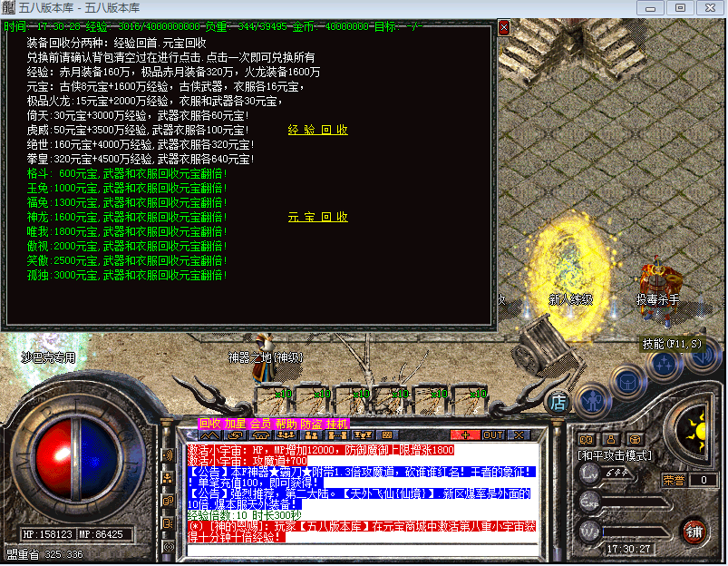Click the Exp experience bar
The height and width of the screenshot is (566, 728).
pyautogui.click(x=636, y=503)
